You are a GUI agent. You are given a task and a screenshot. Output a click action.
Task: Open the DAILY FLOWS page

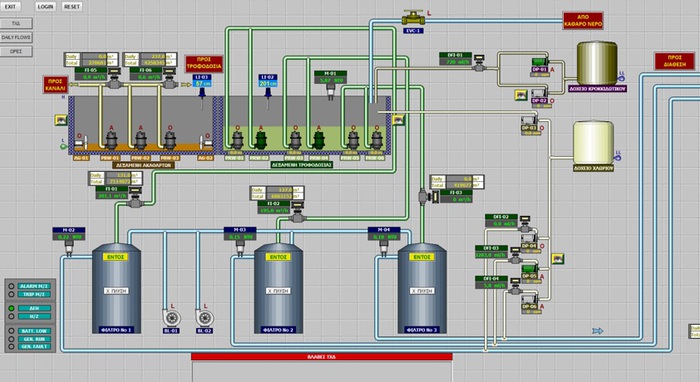16,37
